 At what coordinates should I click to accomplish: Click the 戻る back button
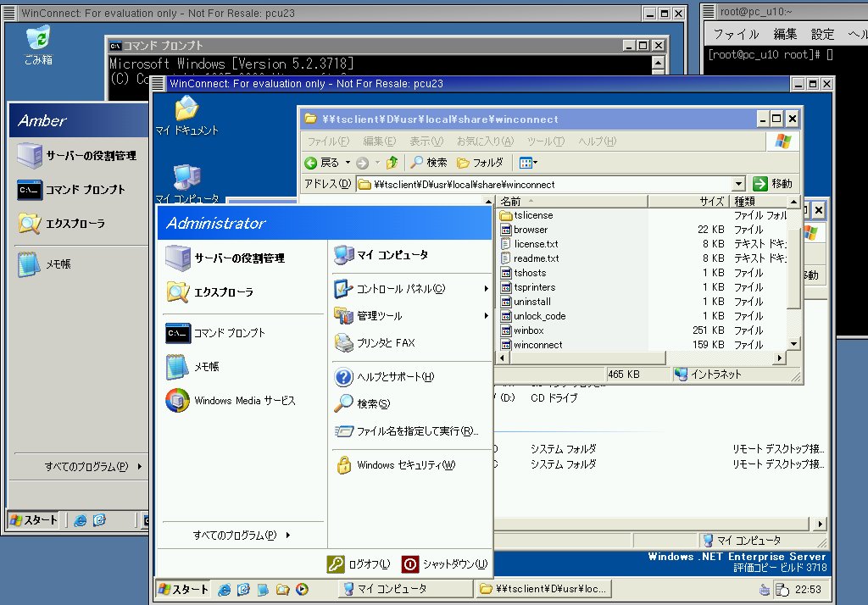(x=322, y=162)
